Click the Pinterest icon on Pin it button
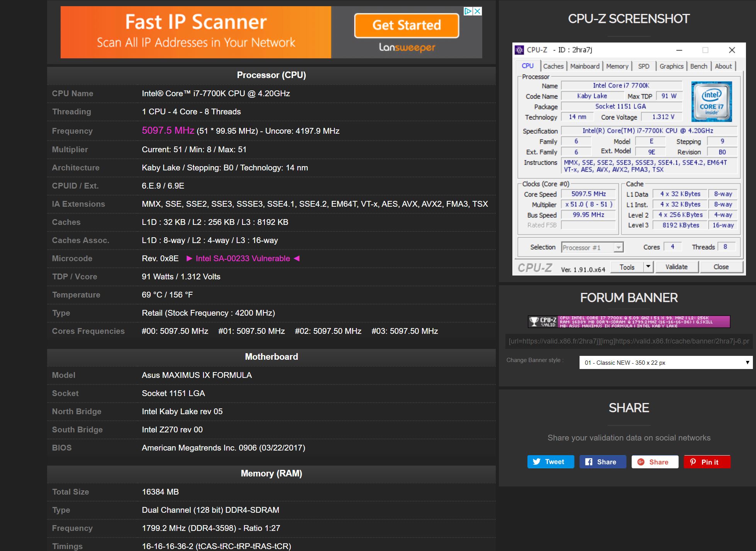This screenshot has width=756, height=551. (693, 462)
